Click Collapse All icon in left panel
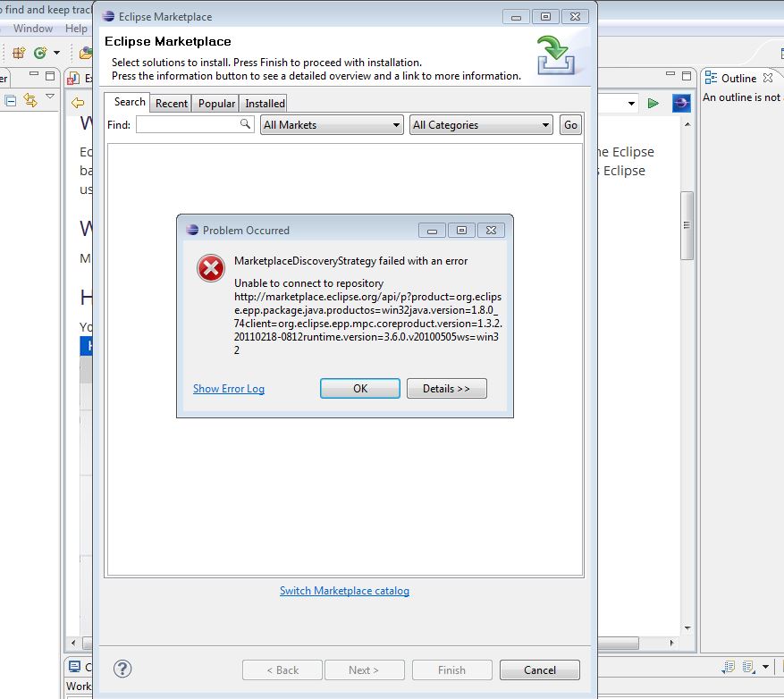 pyautogui.click(x=11, y=100)
